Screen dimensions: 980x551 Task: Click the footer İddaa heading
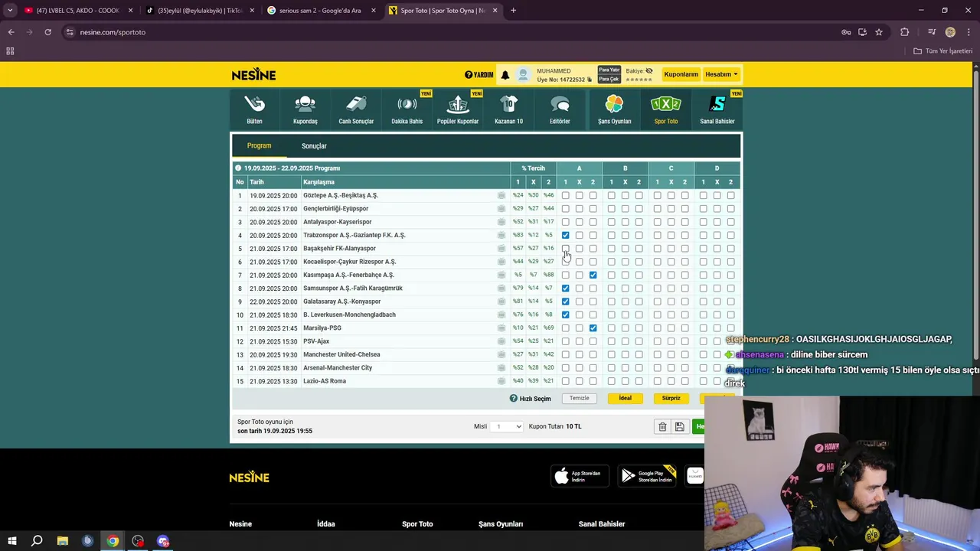[x=326, y=524]
